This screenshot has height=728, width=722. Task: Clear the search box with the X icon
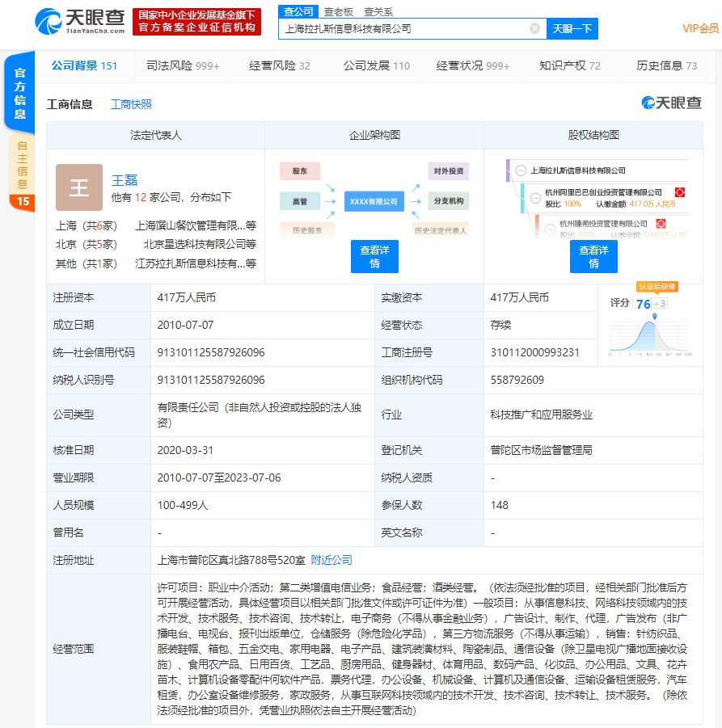tap(534, 28)
